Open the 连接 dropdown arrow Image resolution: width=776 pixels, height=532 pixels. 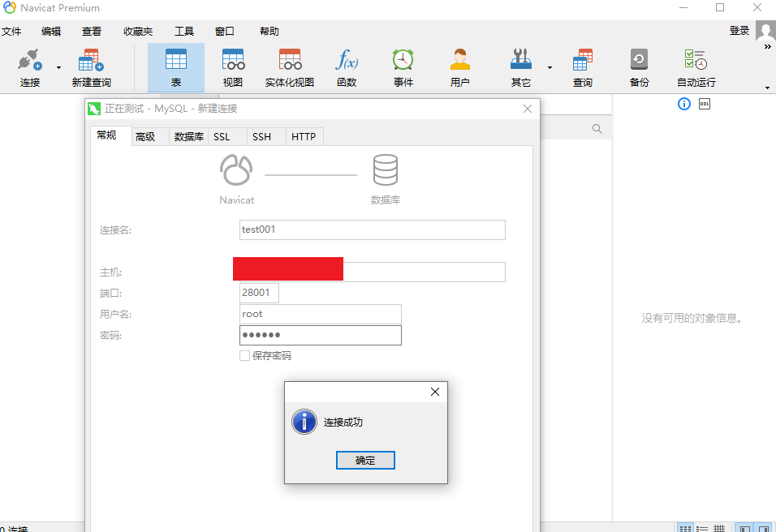59,68
